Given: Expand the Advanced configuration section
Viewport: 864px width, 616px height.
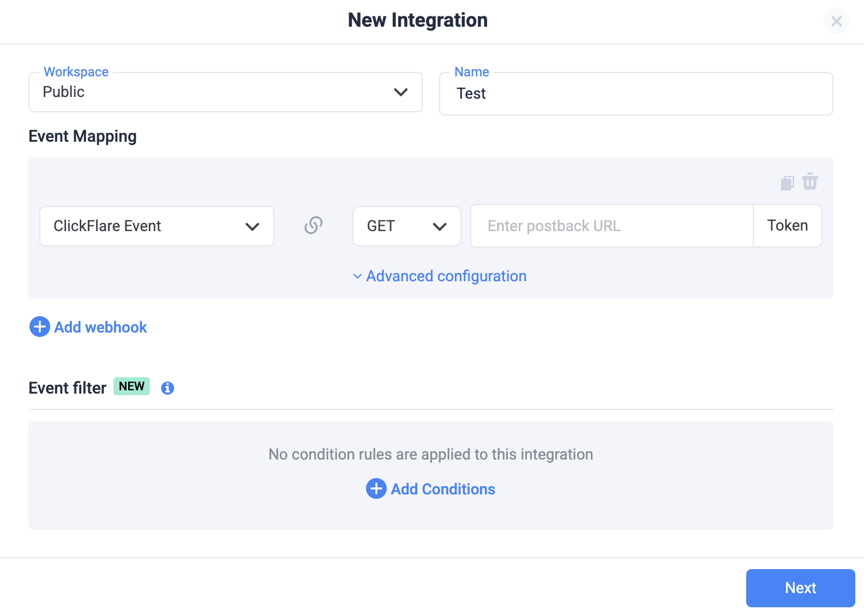Looking at the screenshot, I should click(446, 276).
